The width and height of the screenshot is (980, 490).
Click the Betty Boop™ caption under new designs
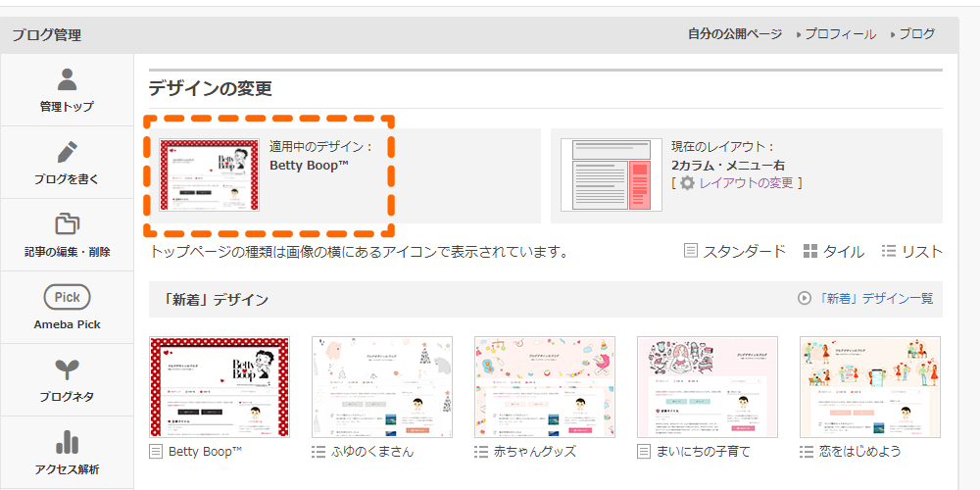(205, 451)
